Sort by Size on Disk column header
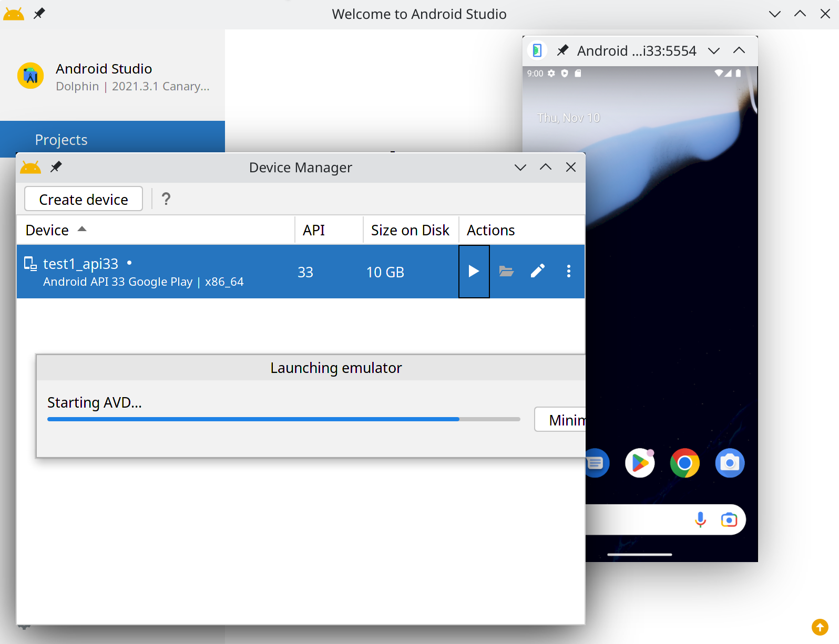 pyautogui.click(x=411, y=230)
